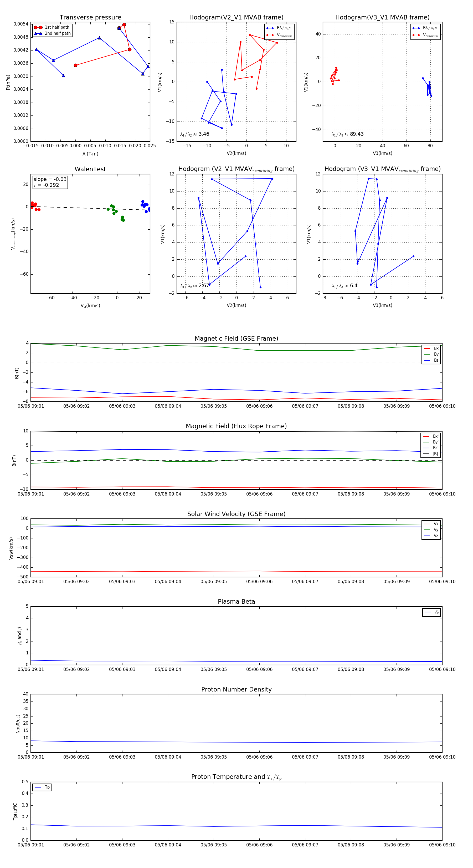Click the 'Np(#/cc)' y-axis label
The image size is (473, 868).
[x=18, y=723]
